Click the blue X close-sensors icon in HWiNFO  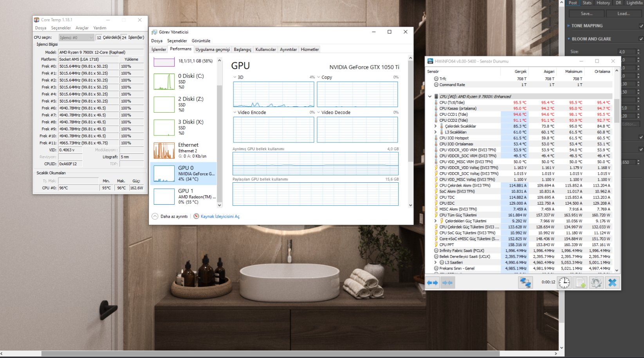pyautogui.click(x=612, y=282)
